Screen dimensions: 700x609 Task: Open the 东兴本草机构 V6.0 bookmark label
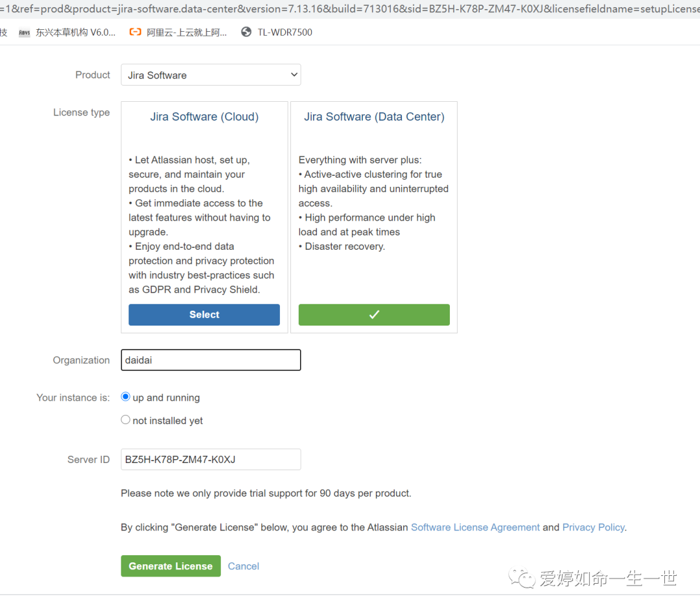pos(75,32)
